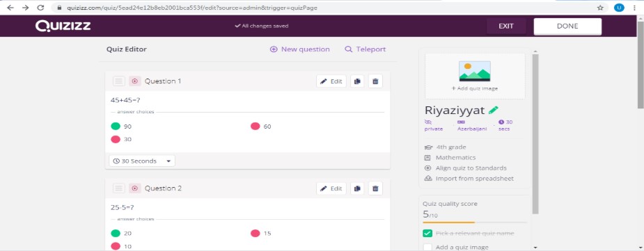Image resolution: width=644 pixels, height=251 pixels.
Task: Select the red answer 60 marker
Action: [255, 127]
